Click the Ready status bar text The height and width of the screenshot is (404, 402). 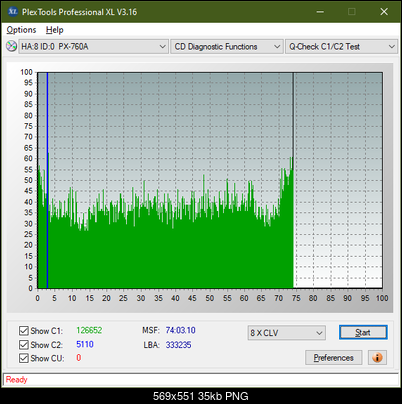click(16, 380)
